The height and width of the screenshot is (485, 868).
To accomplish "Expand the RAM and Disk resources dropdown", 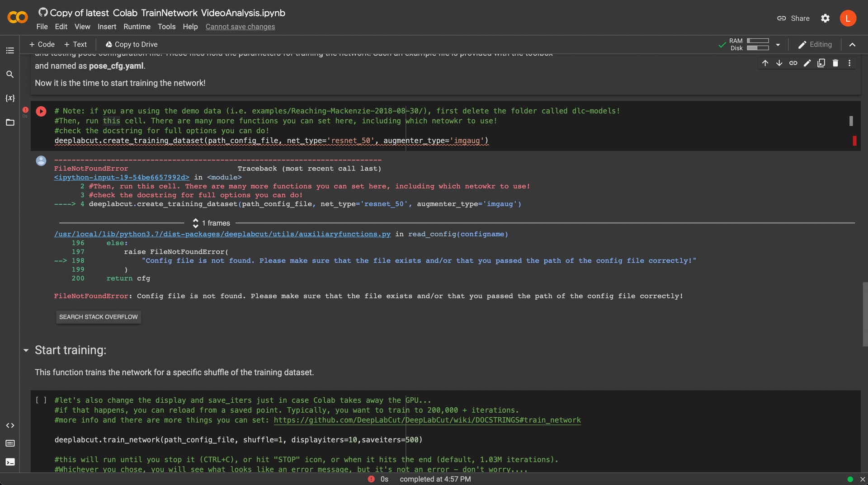I will (778, 44).
